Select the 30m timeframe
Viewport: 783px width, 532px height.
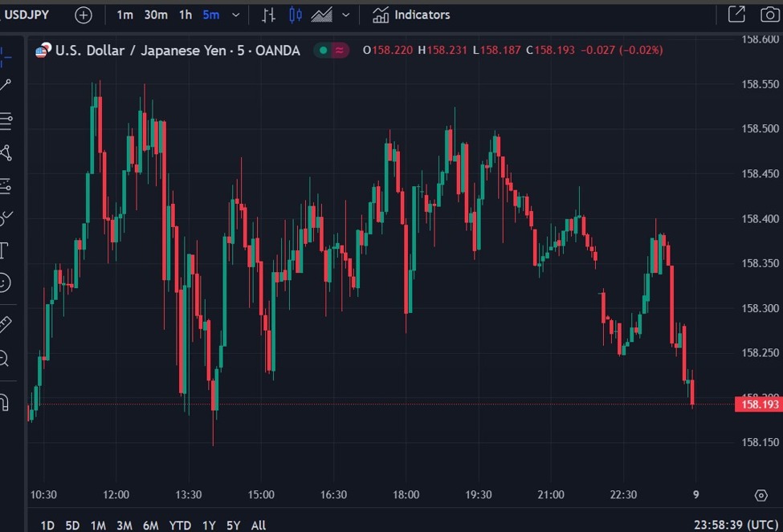tap(156, 14)
